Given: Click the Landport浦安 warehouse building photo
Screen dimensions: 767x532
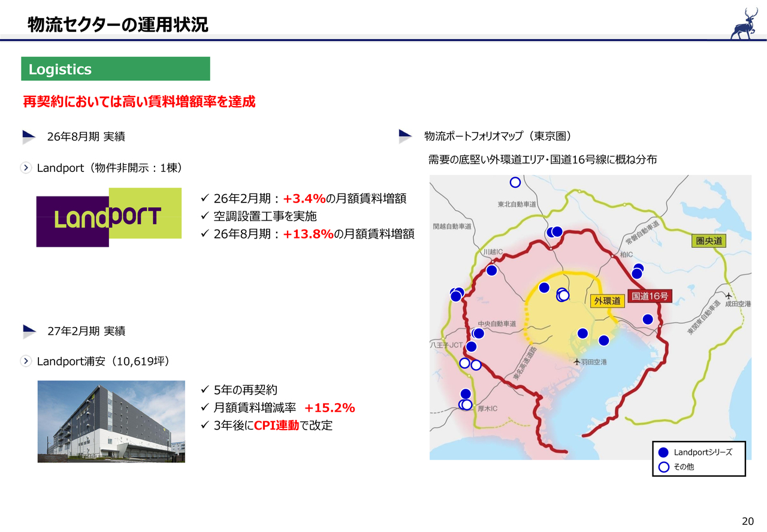Looking at the screenshot, I should coord(111,421).
